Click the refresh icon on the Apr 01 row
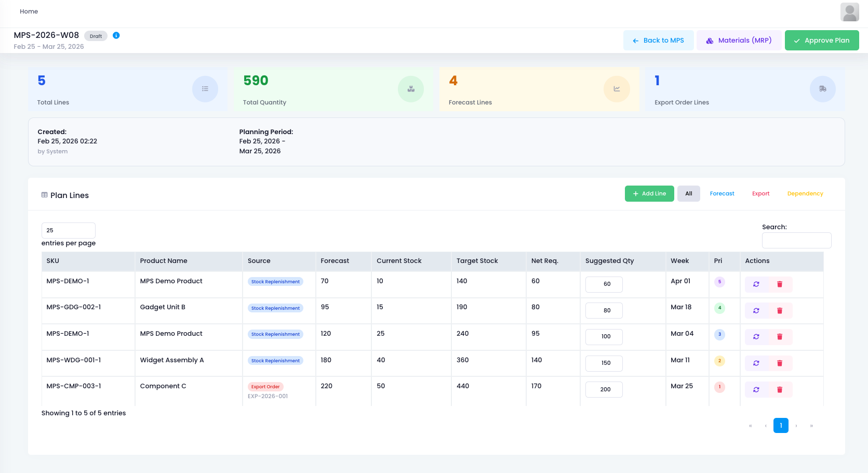Image resolution: width=868 pixels, height=473 pixels. [x=756, y=284]
